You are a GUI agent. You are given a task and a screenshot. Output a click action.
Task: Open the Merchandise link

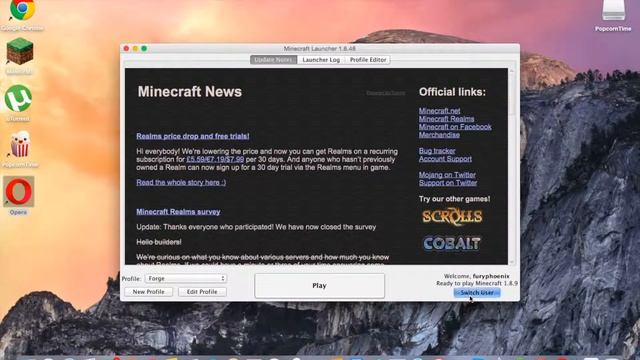coord(439,135)
